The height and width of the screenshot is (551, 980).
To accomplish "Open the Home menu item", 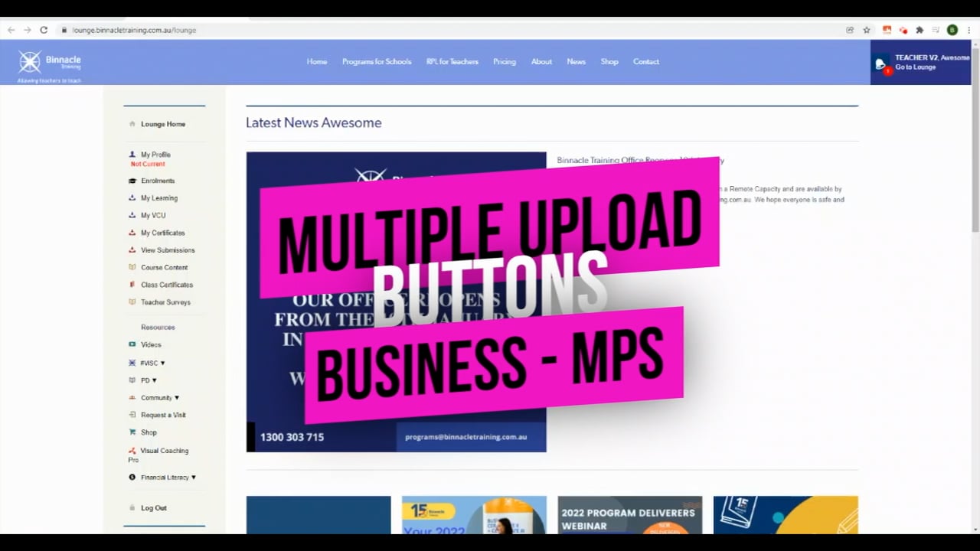I will point(317,62).
